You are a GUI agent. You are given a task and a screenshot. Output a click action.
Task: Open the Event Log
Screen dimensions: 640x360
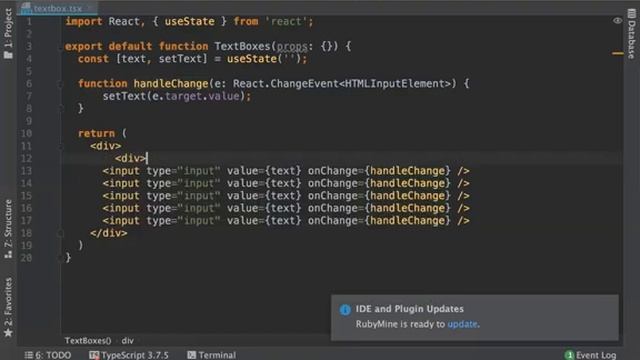pos(590,355)
